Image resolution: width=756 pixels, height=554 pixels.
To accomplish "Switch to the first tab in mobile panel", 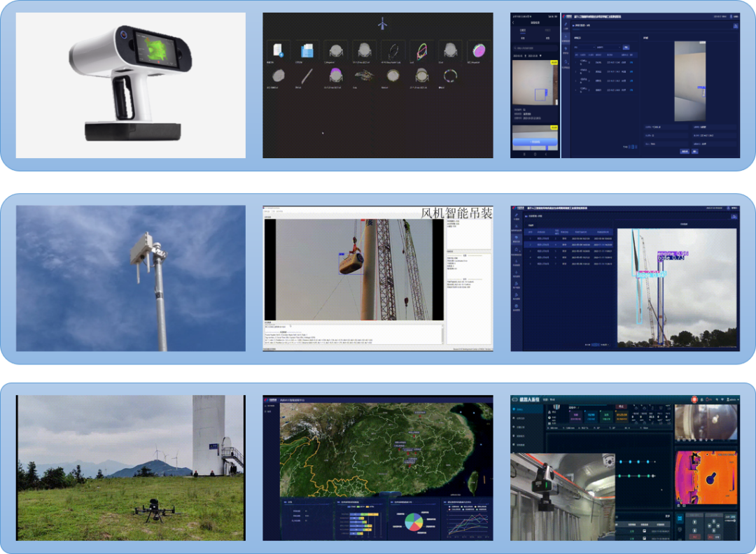I will pos(524,30).
